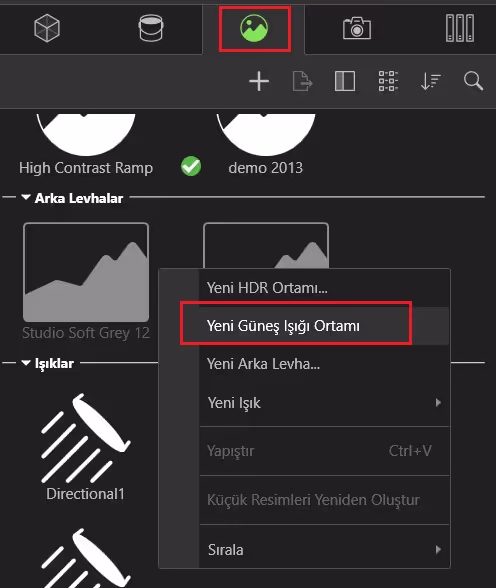
Task: Select the Directional1 light icon
Action: [86, 438]
